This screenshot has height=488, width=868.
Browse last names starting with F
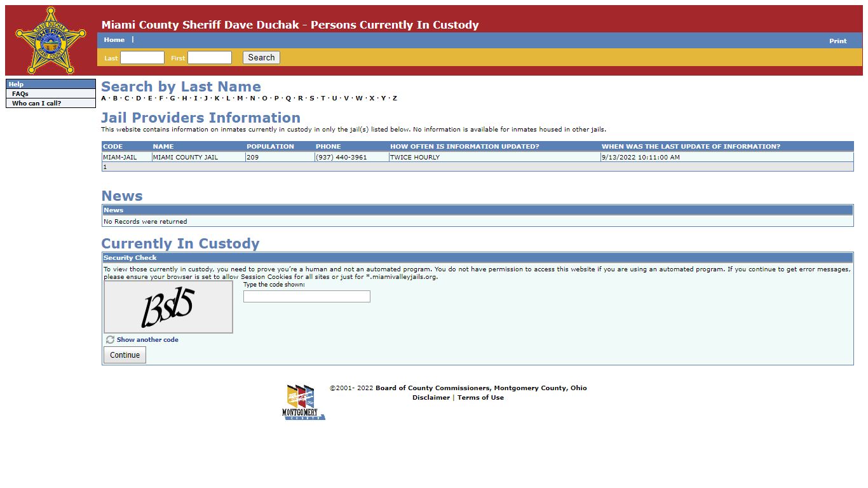coord(161,98)
